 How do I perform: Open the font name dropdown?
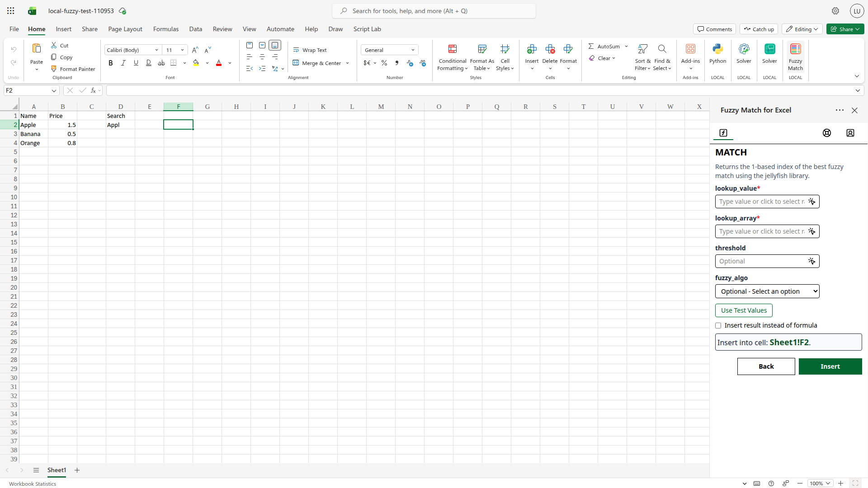coord(156,50)
